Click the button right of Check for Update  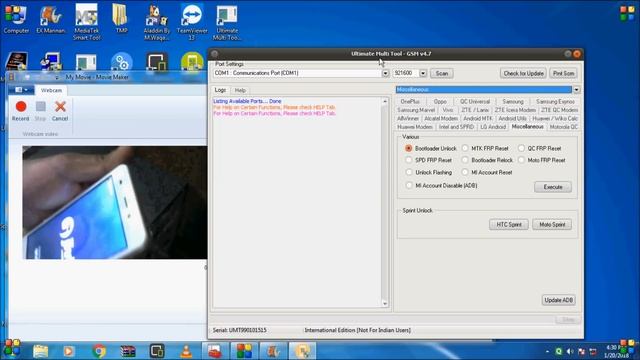pyautogui.click(x=563, y=73)
